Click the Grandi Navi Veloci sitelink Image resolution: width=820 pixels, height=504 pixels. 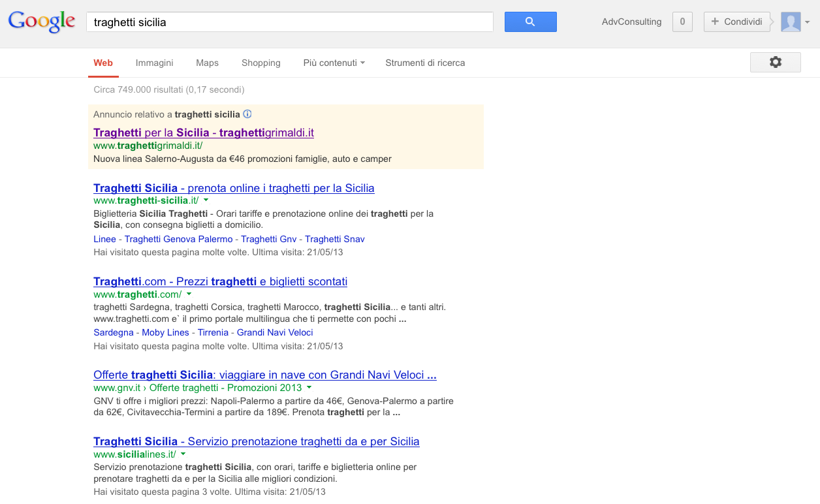point(275,332)
